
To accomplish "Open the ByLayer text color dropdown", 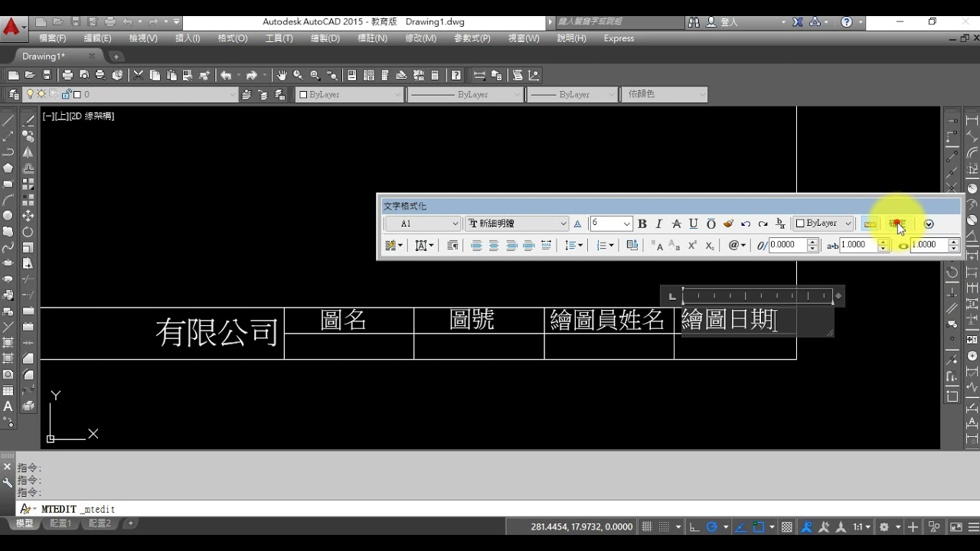I will pos(823,223).
